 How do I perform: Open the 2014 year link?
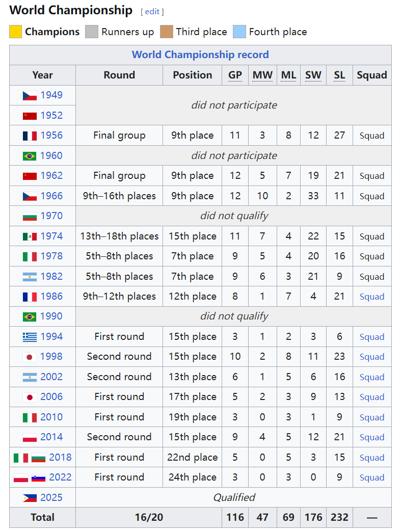pos(51,437)
